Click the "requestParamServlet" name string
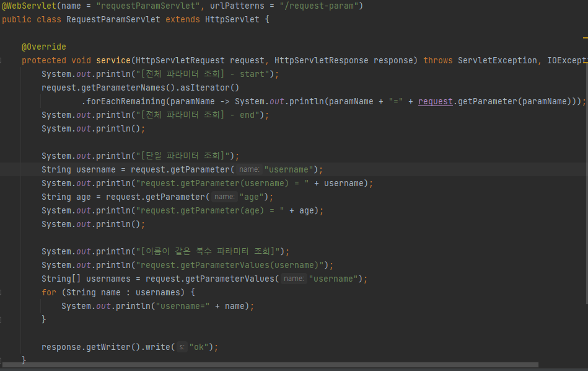 148,6
